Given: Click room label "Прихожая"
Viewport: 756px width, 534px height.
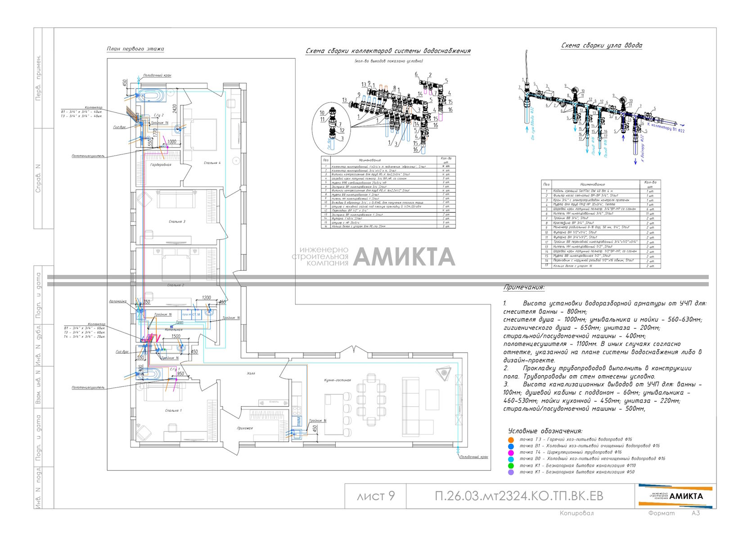Looking at the screenshot, I should tap(245, 428).
